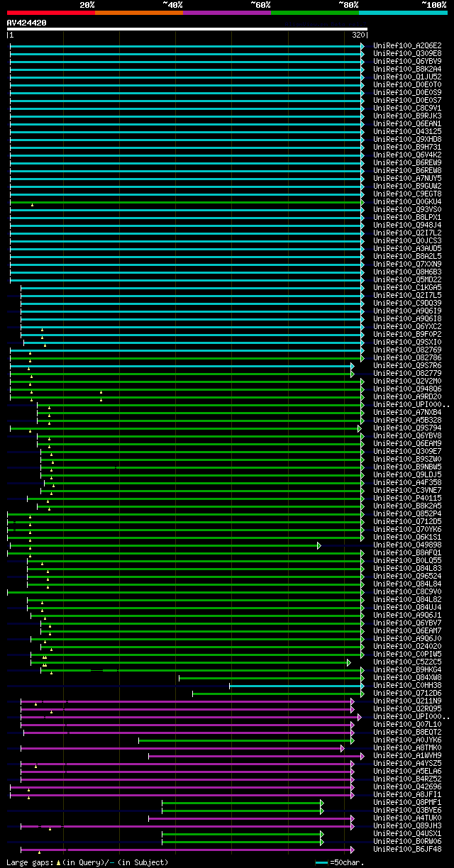Click the cyan alignment bar for Q9S7R6
Viewport: 454px width, 868px height.
181,365
